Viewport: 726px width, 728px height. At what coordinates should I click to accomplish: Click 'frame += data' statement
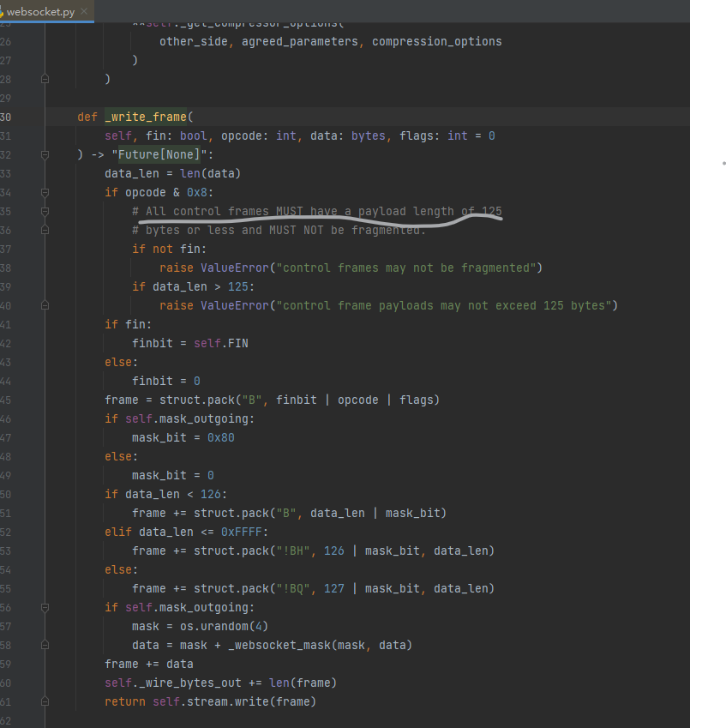click(149, 664)
